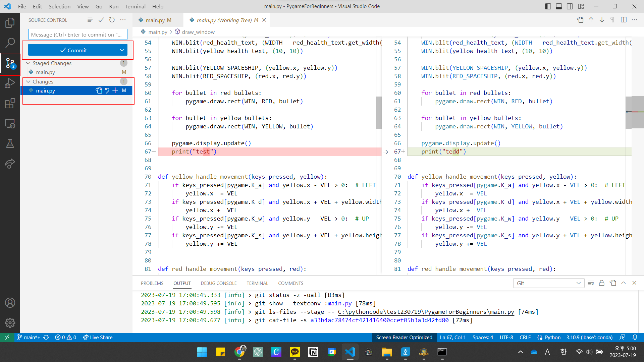Open the Explorer view in activity bar
The width and height of the screenshot is (644, 362).
[x=10, y=23]
